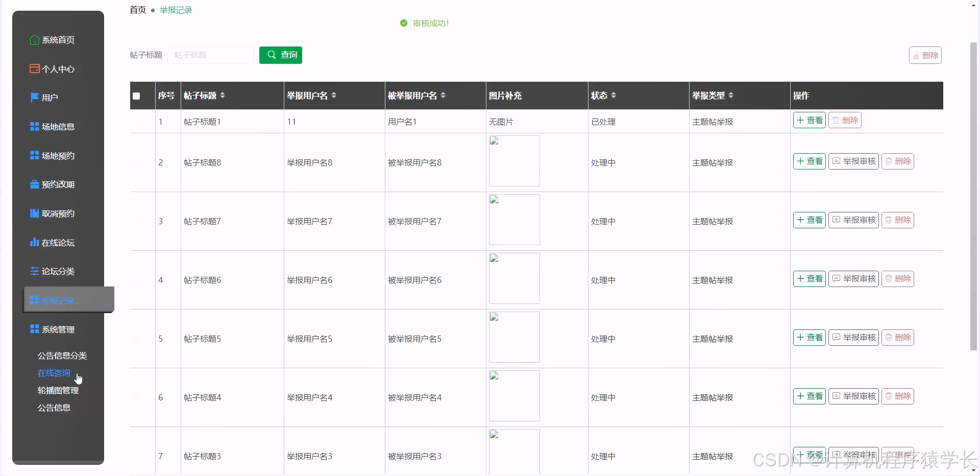Sort by 帖子标题 column arrows

[223, 96]
